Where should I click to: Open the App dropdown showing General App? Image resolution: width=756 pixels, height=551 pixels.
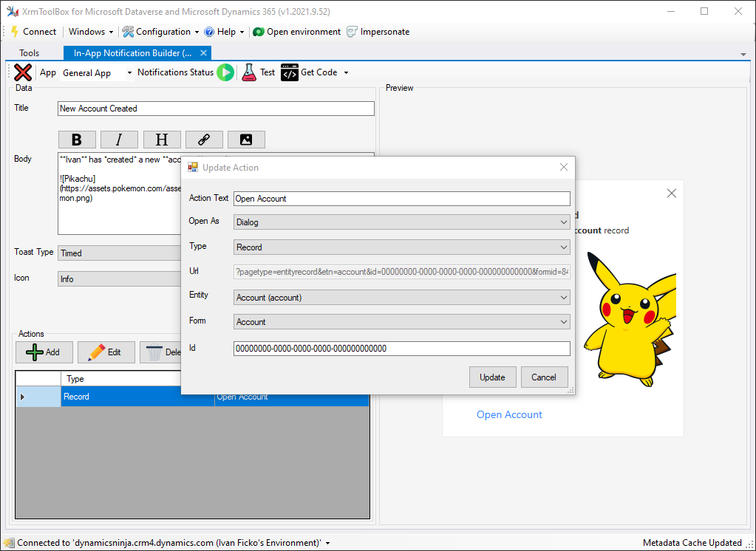tap(97, 73)
